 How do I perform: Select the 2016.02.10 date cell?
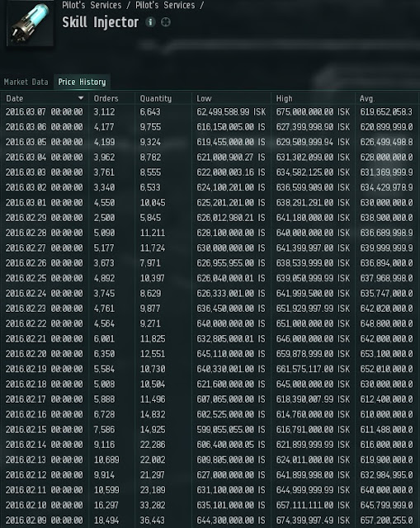tap(44, 505)
